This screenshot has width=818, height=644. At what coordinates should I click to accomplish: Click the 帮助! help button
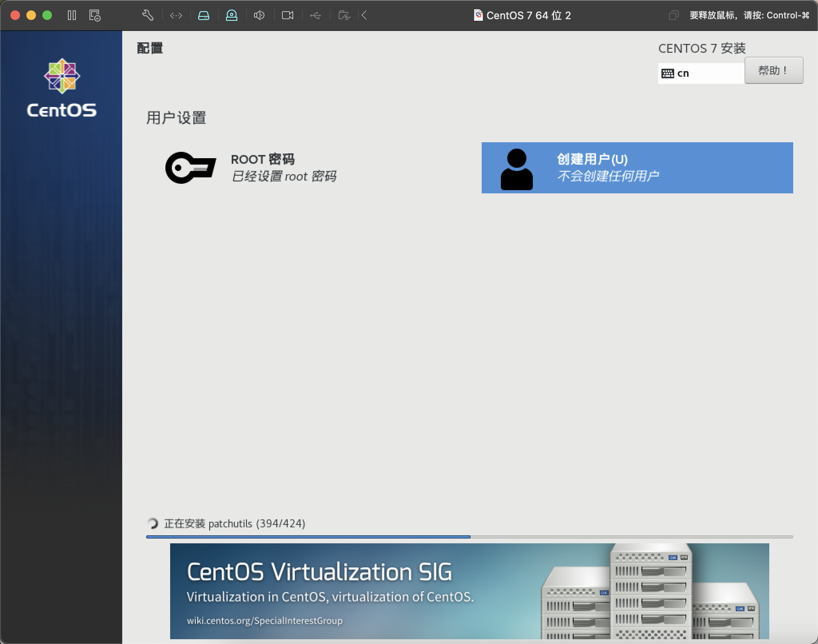[774, 71]
